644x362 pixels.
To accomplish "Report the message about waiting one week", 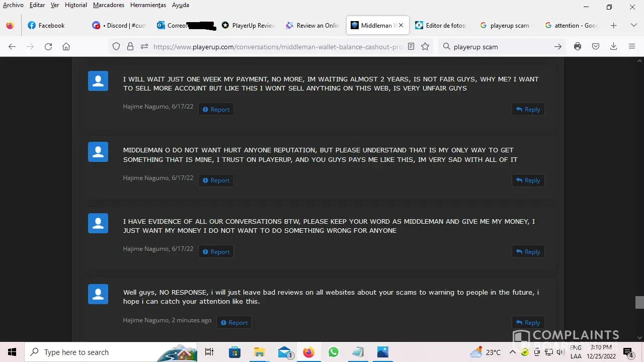I will [216, 110].
